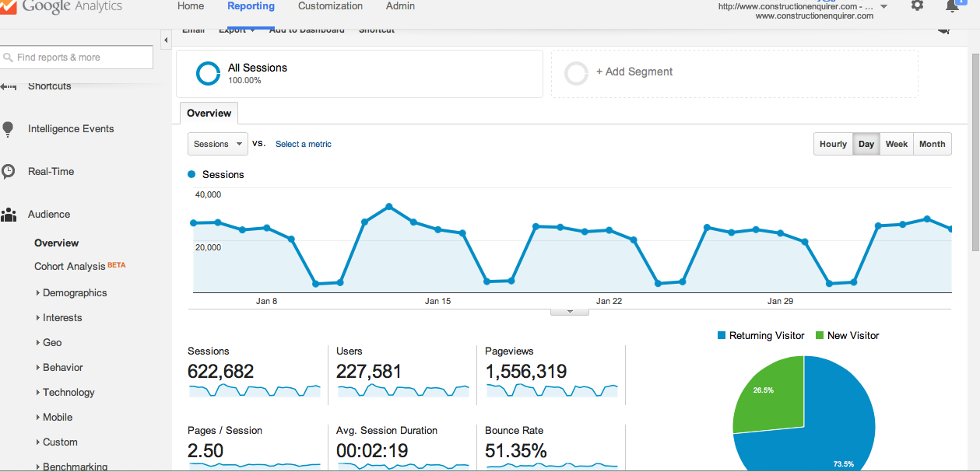
Task: Click the Avg. Session Duration value 00:02:19
Action: pyautogui.click(x=372, y=451)
